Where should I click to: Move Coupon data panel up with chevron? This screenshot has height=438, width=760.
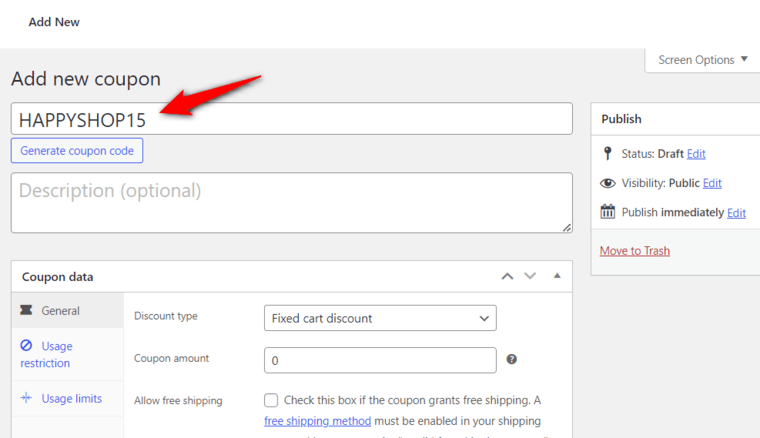[507, 276]
